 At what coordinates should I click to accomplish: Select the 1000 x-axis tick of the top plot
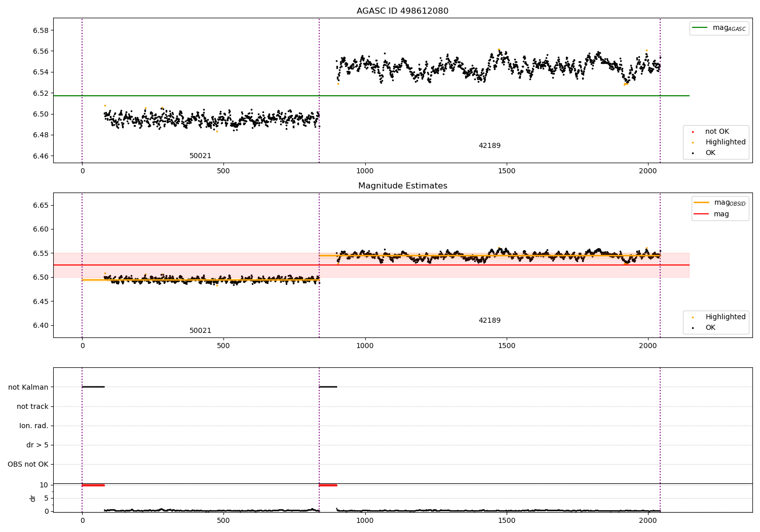365,171
